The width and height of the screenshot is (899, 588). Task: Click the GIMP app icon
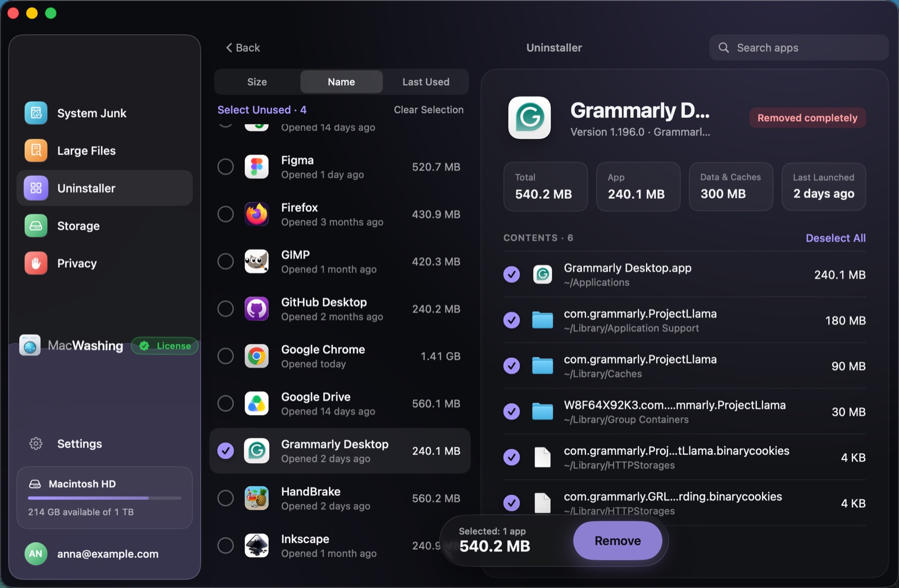pyautogui.click(x=257, y=262)
